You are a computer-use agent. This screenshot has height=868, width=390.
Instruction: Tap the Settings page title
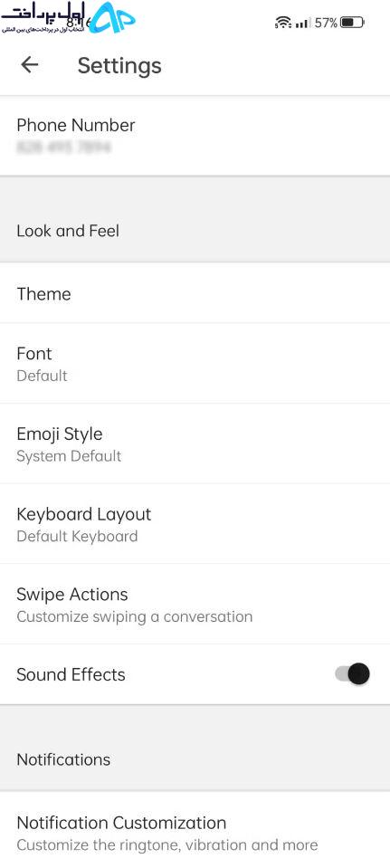coord(119,66)
